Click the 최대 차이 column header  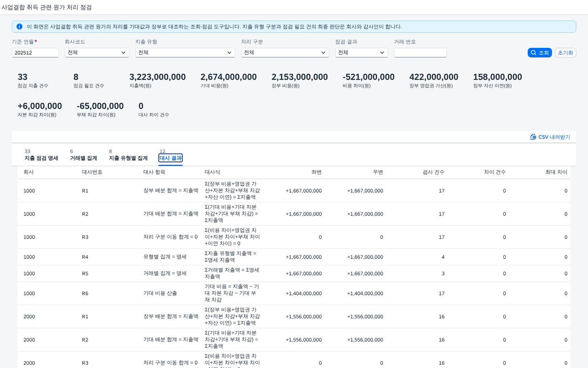556,172
